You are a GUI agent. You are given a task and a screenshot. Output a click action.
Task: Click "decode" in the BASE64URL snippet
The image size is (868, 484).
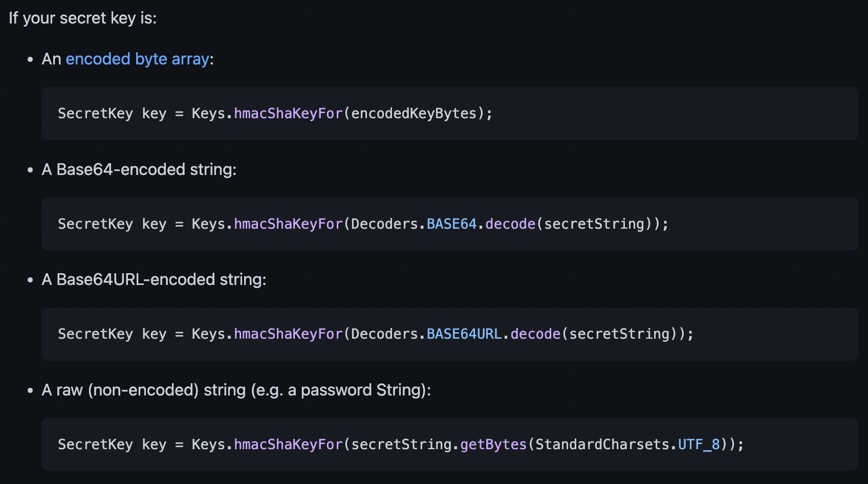(535, 334)
